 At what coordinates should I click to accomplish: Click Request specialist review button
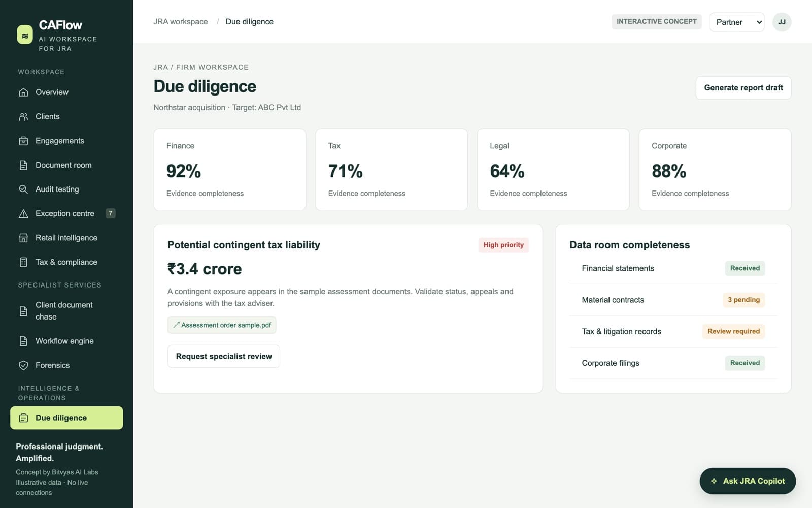[x=224, y=357]
